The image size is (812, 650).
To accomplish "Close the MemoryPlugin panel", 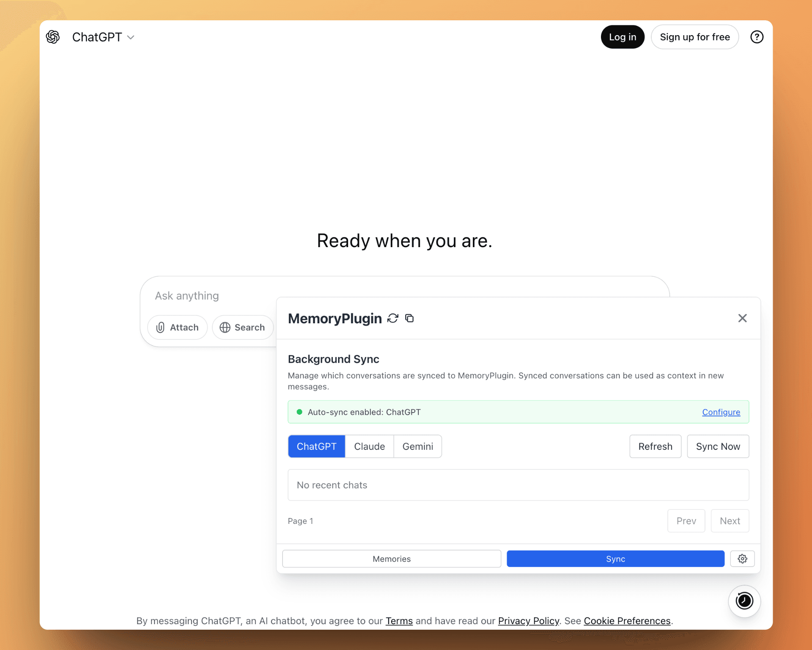I will tap(742, 318).
